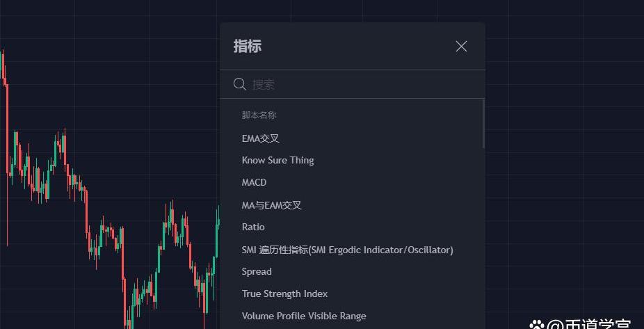The image size is (644, 329).
Task: Click the scrollbar track below the thumb
Action: click(483, 238)
